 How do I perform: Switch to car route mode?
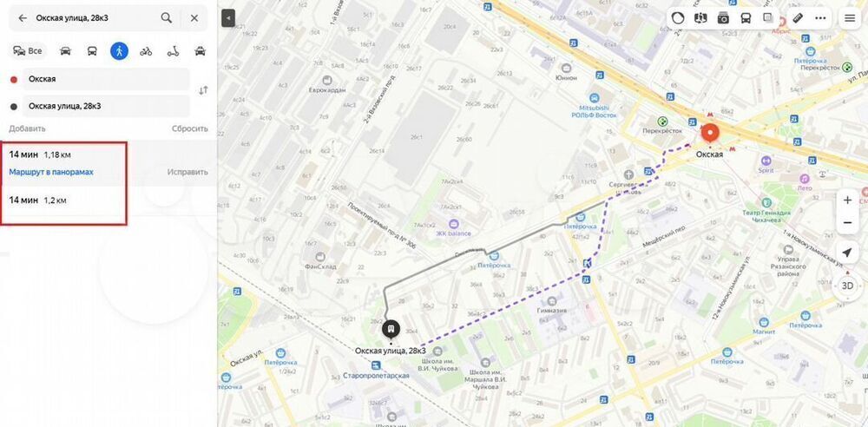(x=65, y=51)
